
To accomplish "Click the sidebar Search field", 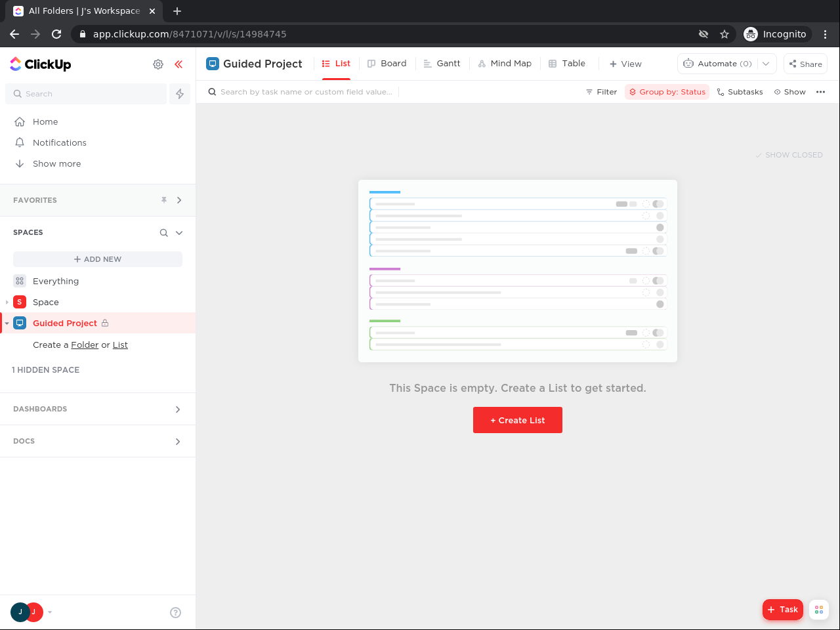I will [86, 94].
